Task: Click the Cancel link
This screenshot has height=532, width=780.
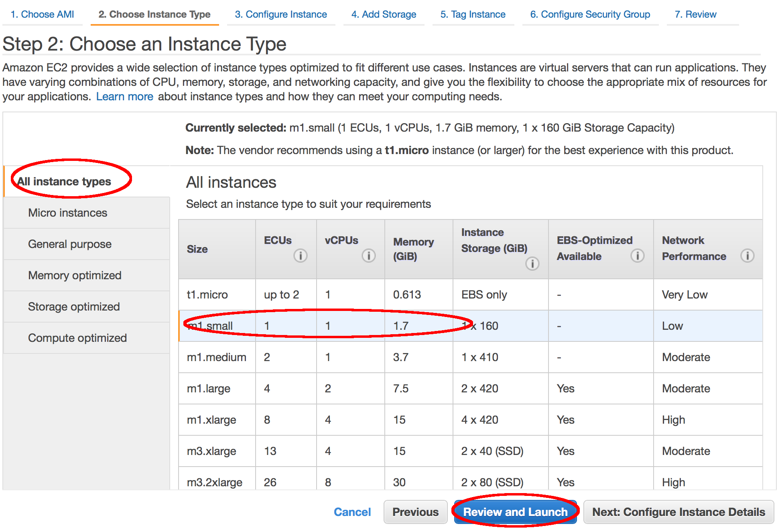Action: 352,512
